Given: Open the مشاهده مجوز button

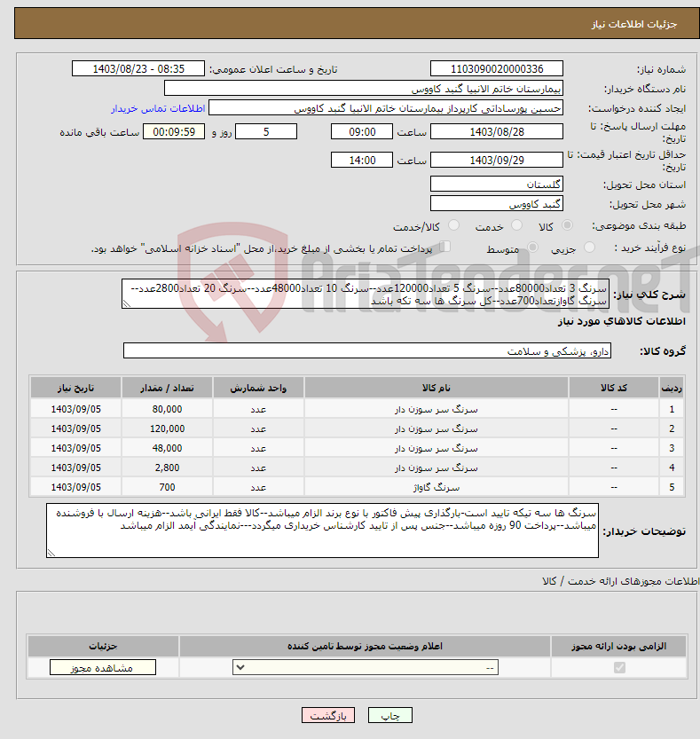Looking at the screenshot, I should 102,667.
